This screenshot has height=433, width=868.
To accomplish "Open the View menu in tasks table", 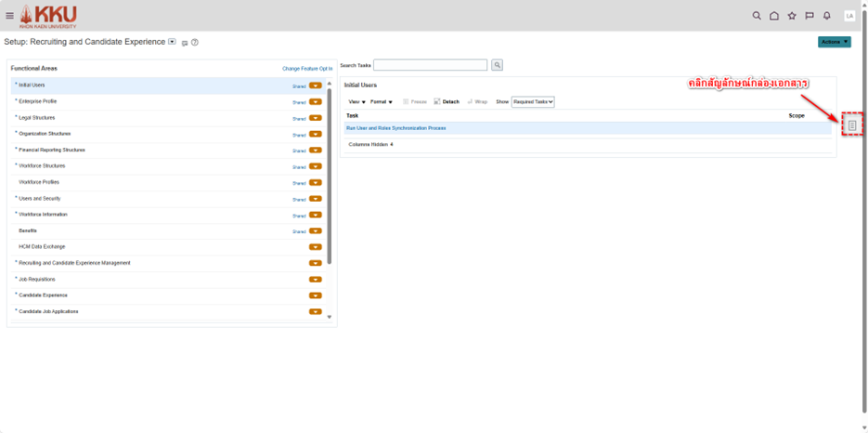I will click(x=356, y=102).
